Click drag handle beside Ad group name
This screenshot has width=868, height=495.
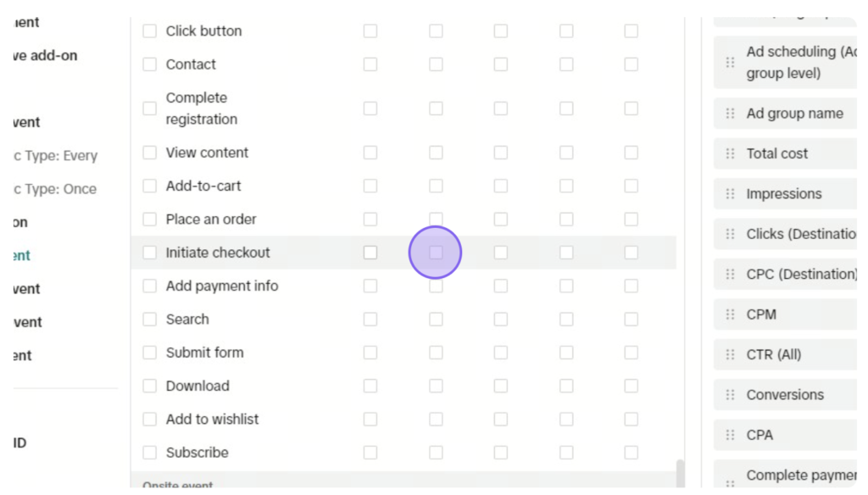730,114
